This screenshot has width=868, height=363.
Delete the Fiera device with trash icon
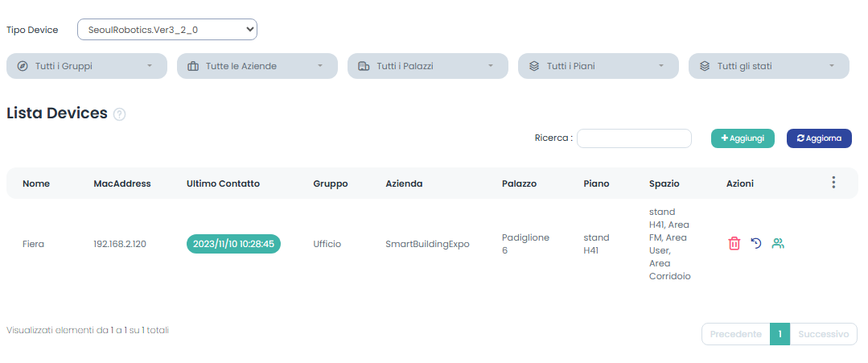tap(734, 243)
